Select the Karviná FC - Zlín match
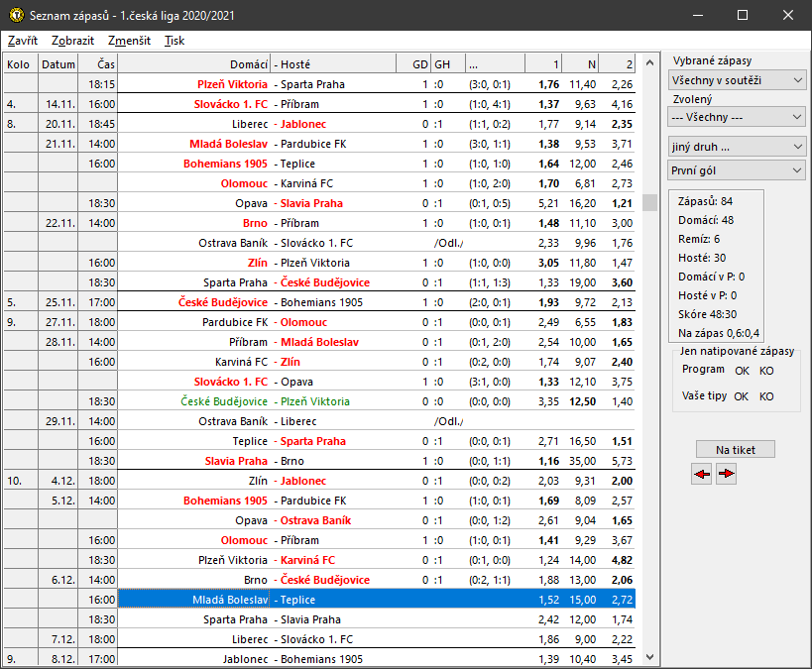 coord(377,362)
